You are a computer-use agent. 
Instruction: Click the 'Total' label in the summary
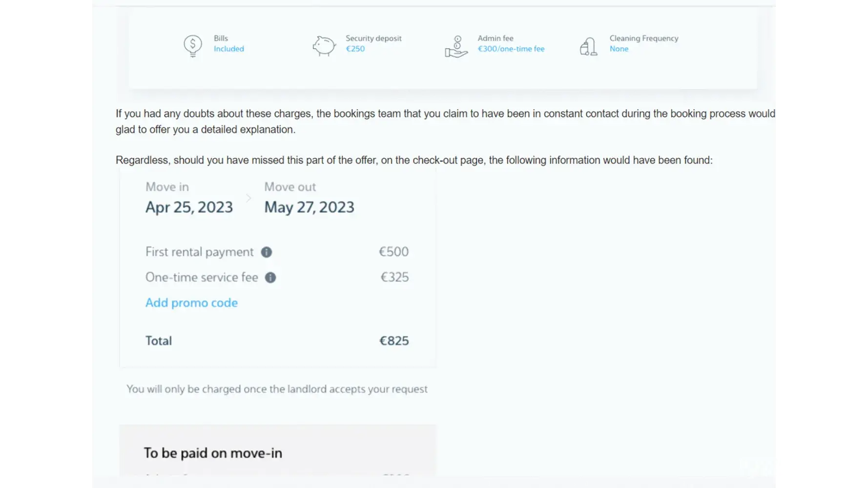[159, 341]
